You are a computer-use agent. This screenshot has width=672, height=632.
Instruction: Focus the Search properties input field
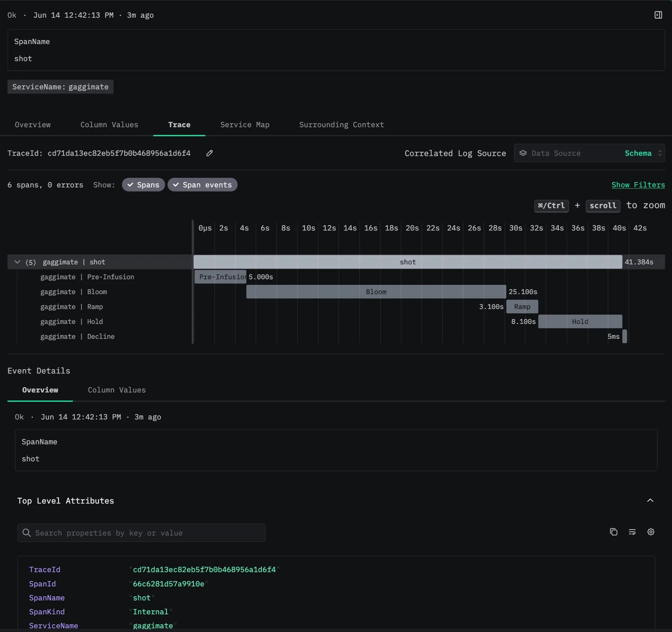pos(141,533)
